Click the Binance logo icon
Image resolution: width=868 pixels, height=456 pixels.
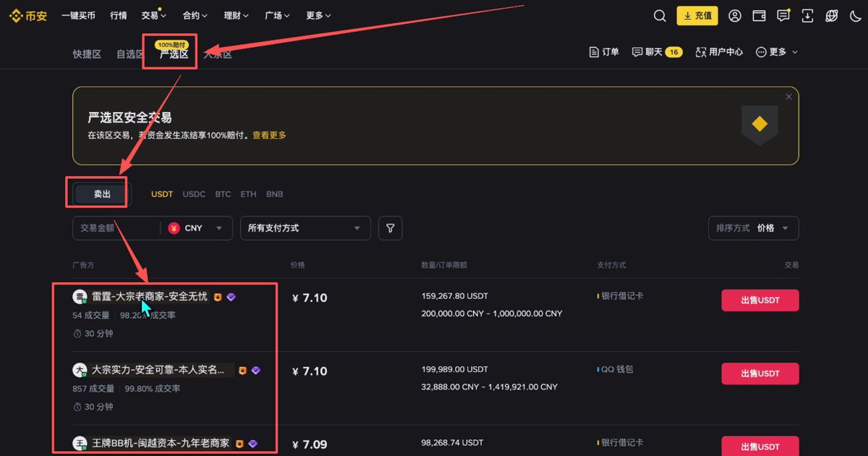click(x=15, y=14)
